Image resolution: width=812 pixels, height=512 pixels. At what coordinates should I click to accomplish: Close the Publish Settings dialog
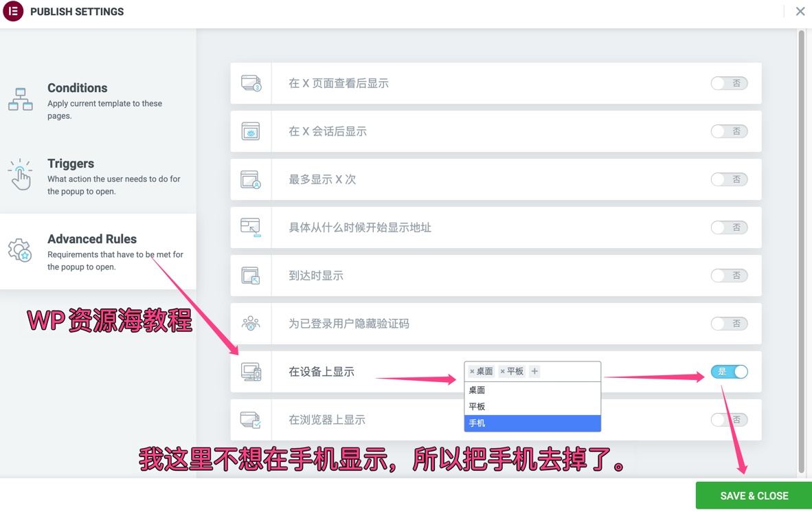[x=800, y=12]
